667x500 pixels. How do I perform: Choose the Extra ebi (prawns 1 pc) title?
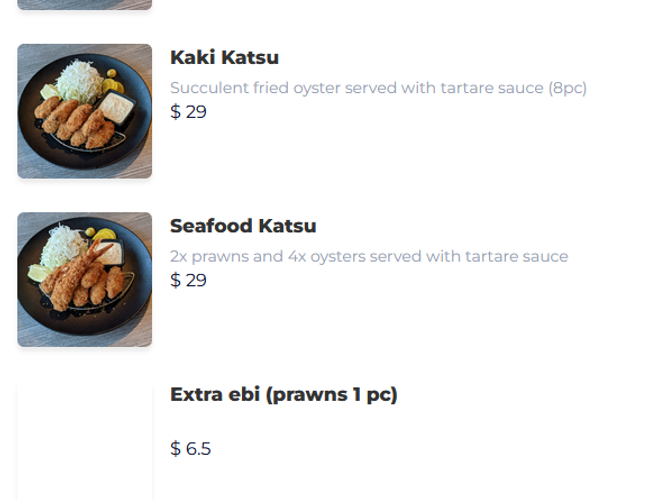pyautogui.click(x=283, y=394)
